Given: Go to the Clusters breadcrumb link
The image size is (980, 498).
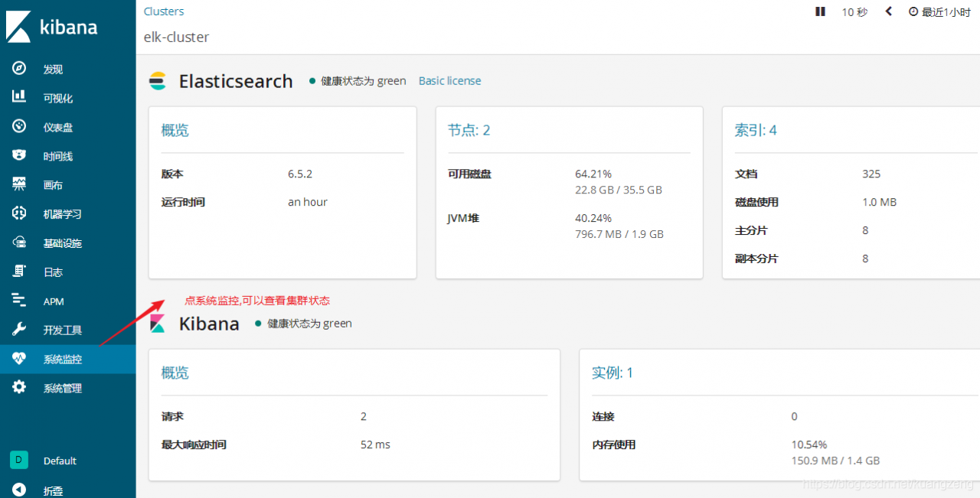Looking at the screenshot, I should pos(164,11).
